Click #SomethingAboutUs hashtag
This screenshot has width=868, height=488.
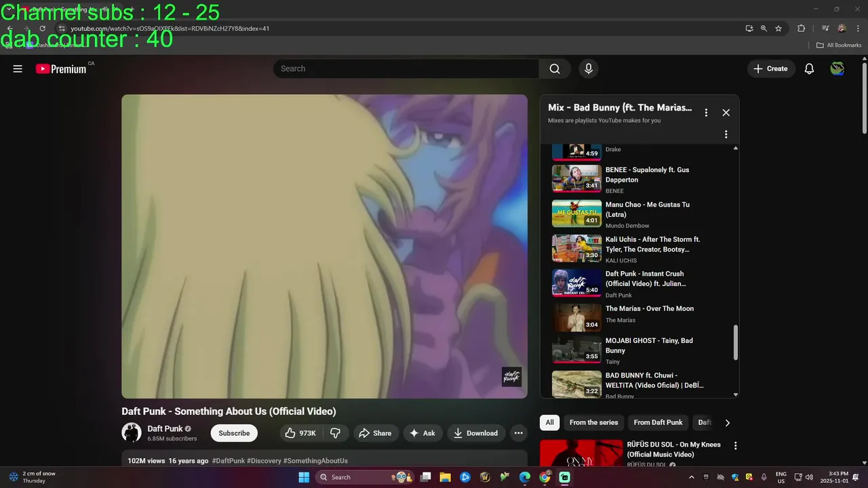(x=315, y=461)
